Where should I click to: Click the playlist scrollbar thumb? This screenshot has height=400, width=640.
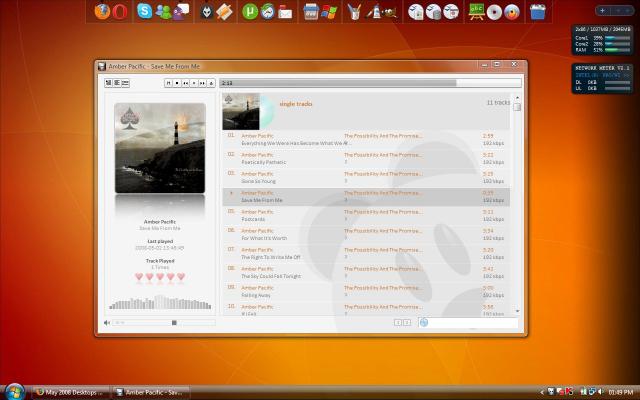[x=517, y=107]
